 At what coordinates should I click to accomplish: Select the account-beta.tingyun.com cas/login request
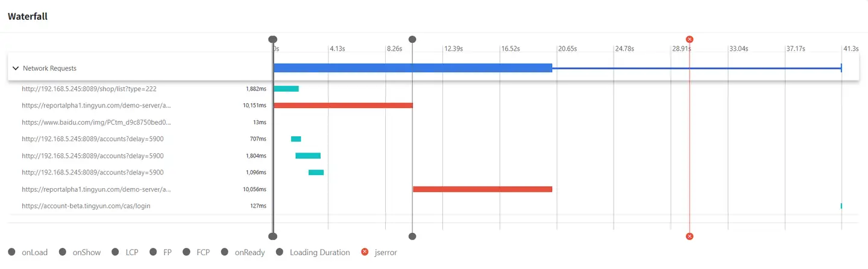[x=434, y=206]
